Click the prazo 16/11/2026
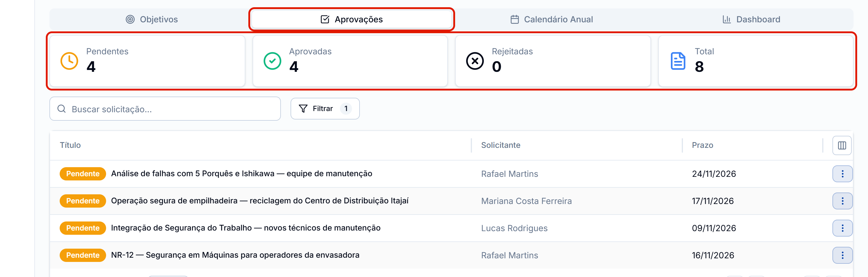The width and height of the screenshot is (868, 277). [x=713, y=255]
